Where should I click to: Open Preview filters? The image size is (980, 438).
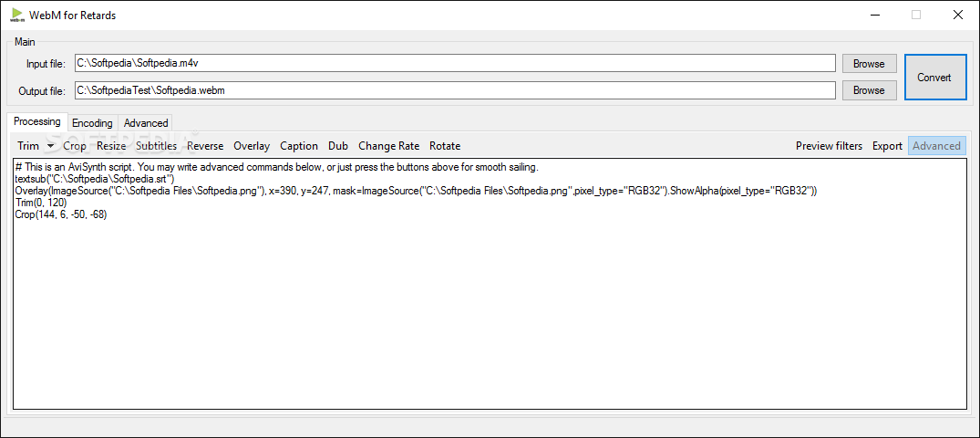click(829, 146)
